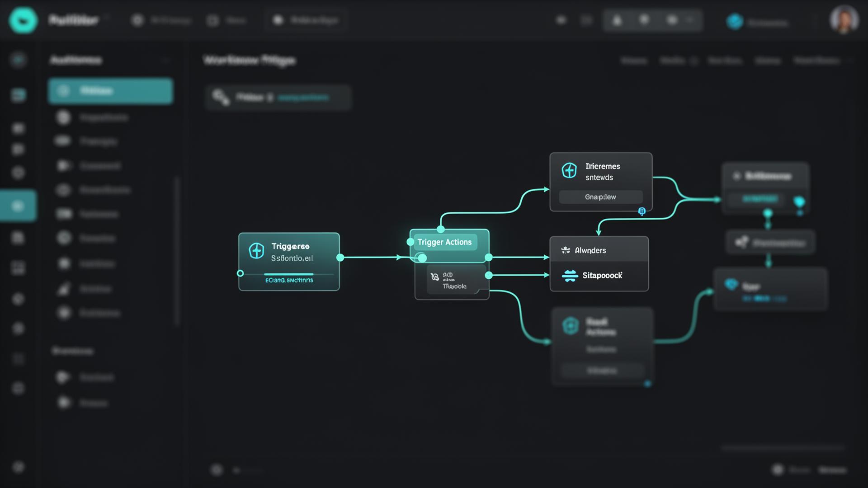Click the Trigger Actions left input port
The image size is (868, 488).
(x=410, y=242)
